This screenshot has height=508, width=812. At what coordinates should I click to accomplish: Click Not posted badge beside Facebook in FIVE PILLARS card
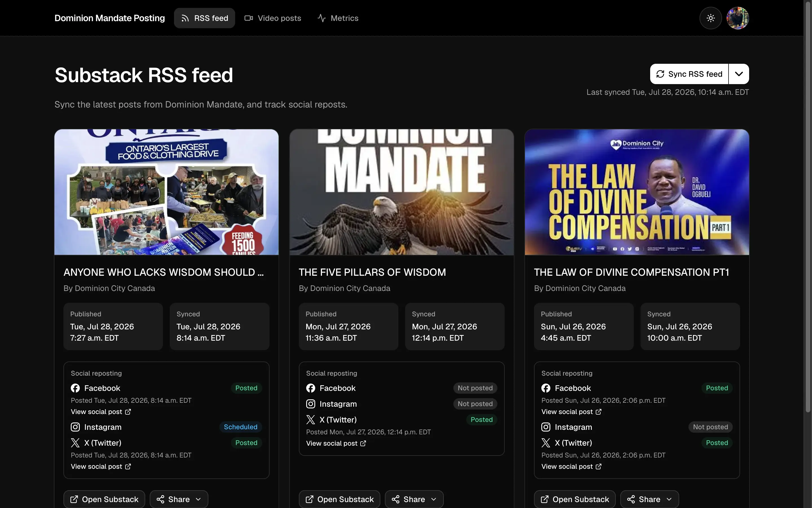(x=475, y=388)
